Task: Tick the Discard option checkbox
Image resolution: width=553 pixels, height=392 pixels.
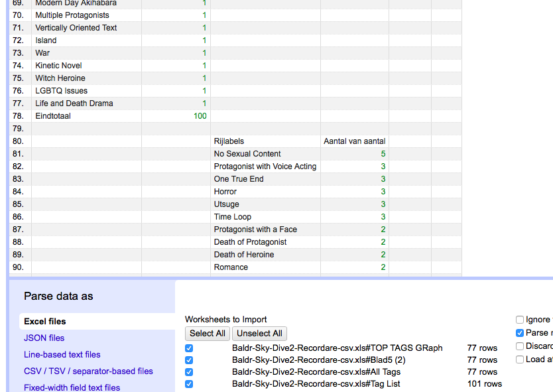Action: [x=520, y=346]
